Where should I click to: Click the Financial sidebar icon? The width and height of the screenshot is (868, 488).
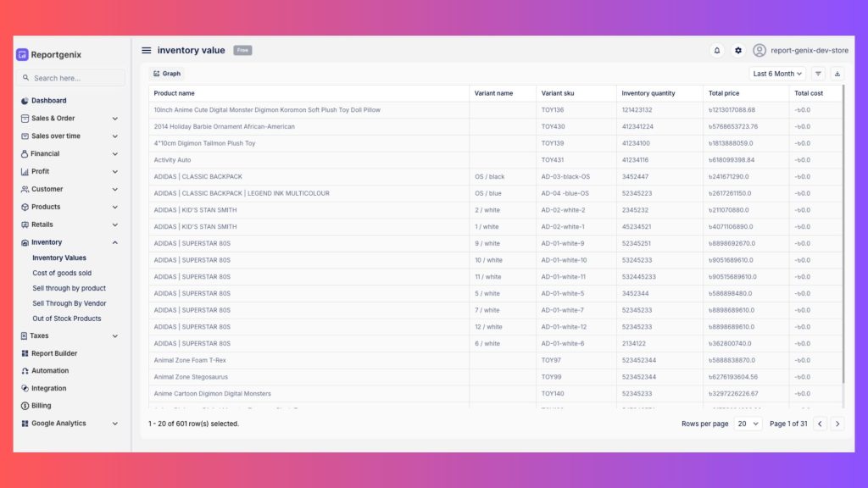[25, 154]
